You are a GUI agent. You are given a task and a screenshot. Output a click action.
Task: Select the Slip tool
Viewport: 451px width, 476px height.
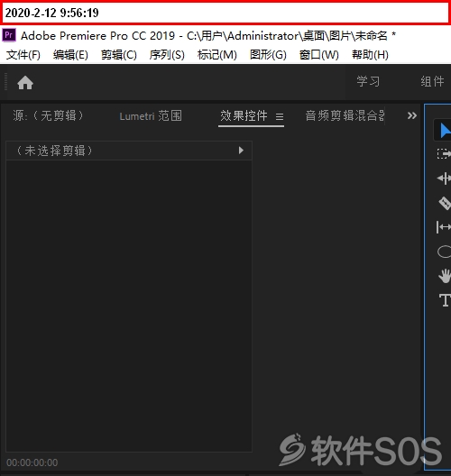click(x=444, y=227)
